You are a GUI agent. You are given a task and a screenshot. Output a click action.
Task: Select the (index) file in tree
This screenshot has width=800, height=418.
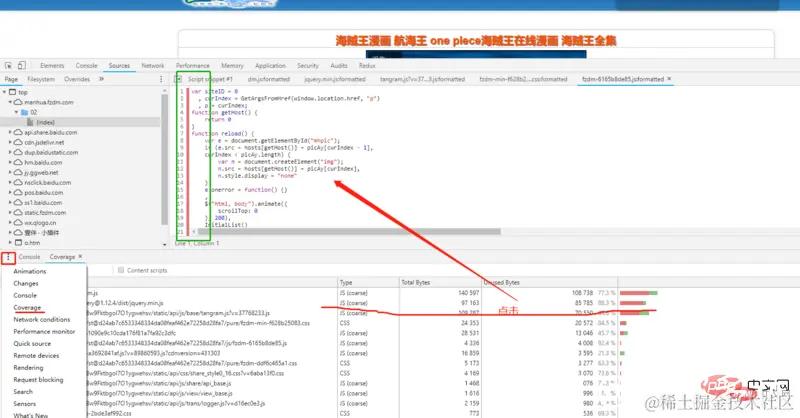coord(45,122)
